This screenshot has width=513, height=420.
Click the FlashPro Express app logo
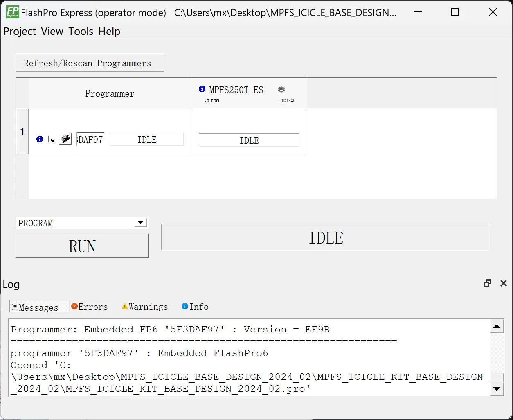click(12, 12)
